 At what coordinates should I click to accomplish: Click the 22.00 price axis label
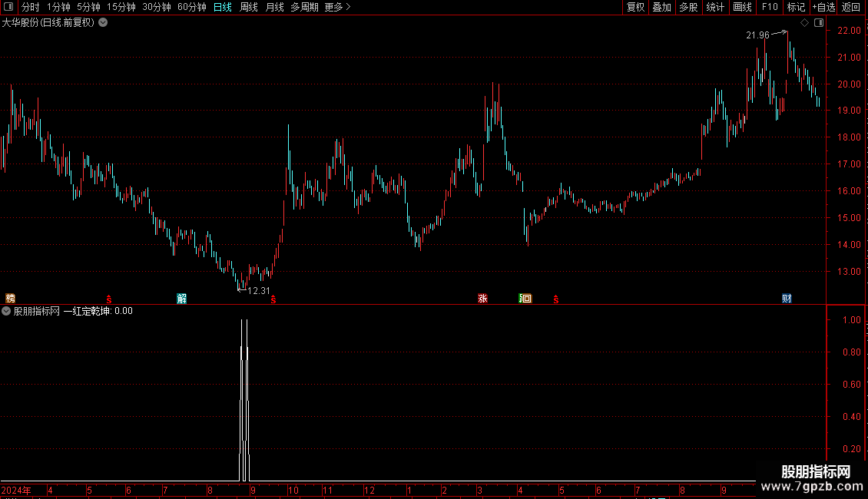[849, 31]
